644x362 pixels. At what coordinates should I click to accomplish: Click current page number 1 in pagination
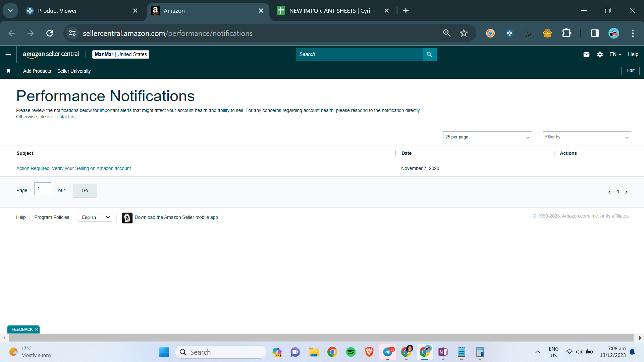(x=618, y=192)
